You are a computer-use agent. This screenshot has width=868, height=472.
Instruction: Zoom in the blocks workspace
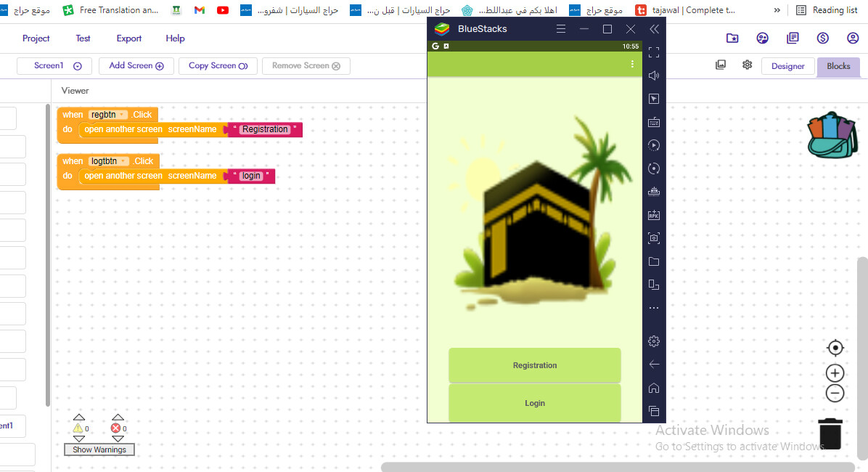point(835,373)
